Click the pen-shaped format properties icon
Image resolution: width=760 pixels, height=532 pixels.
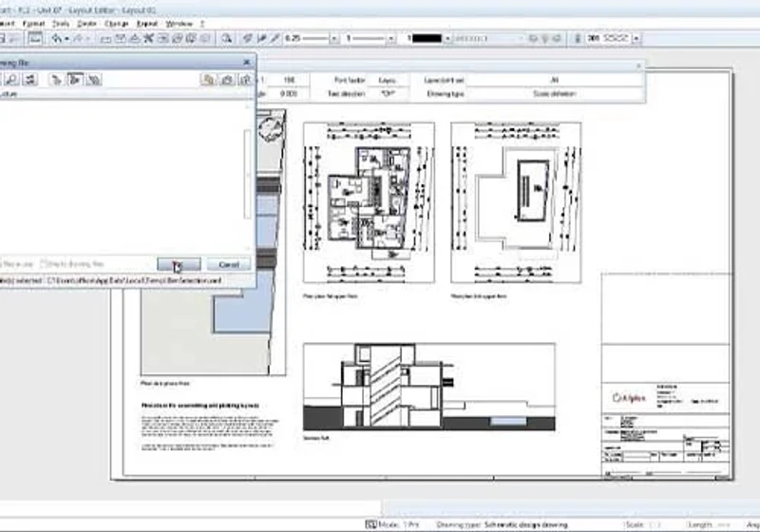click(x=275, y=38)
